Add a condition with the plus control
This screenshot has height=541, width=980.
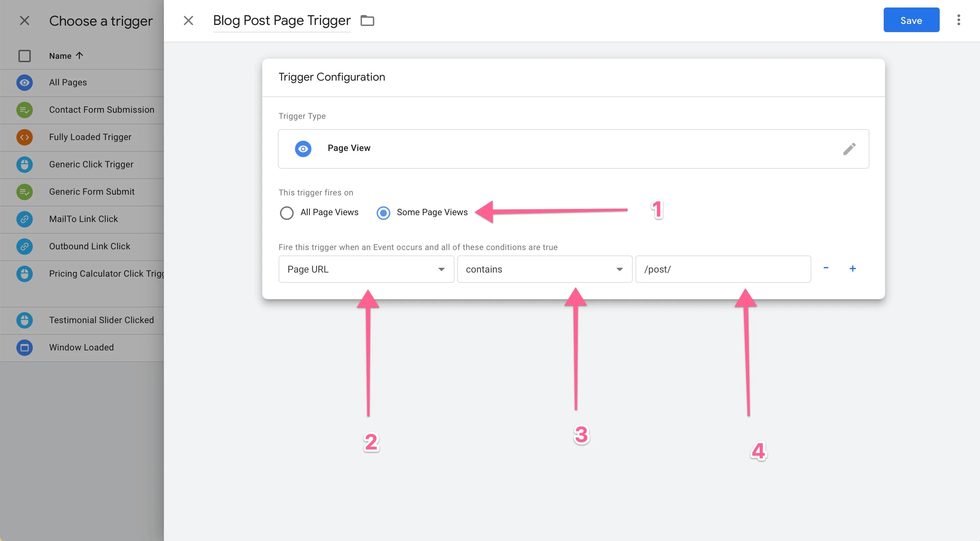tap(853, 268)
